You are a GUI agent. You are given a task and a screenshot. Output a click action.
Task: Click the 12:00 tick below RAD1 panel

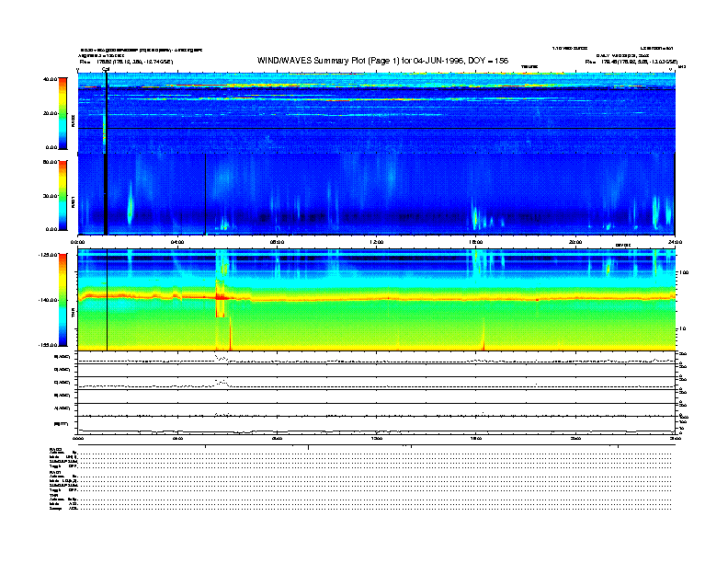point(377,242)
